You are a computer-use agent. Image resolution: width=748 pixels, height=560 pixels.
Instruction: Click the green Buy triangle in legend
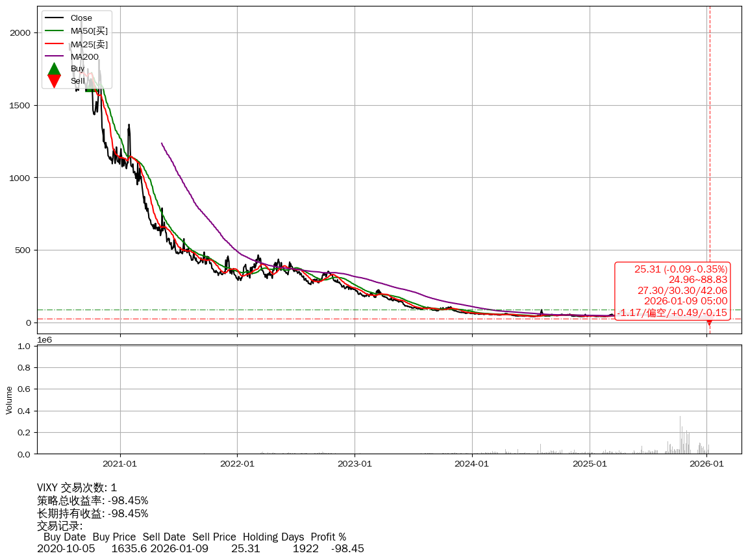click(x=55, y=69)
